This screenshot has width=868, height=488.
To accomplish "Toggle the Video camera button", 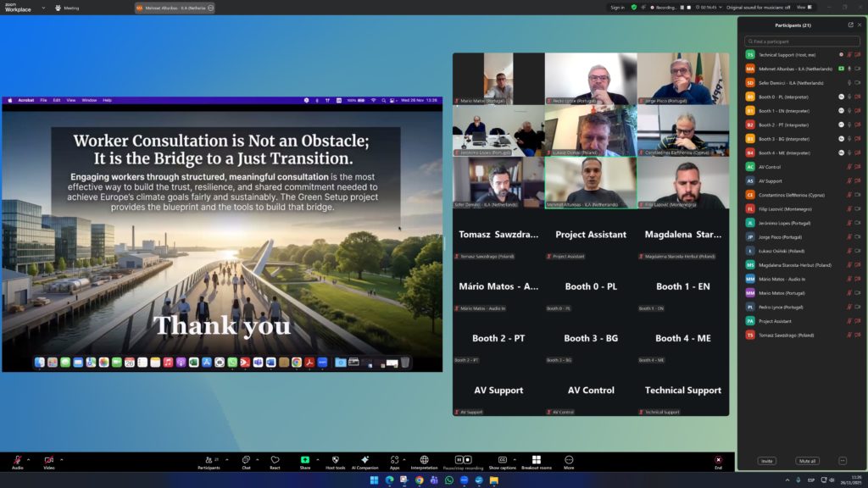I will (x=48, y=461).
